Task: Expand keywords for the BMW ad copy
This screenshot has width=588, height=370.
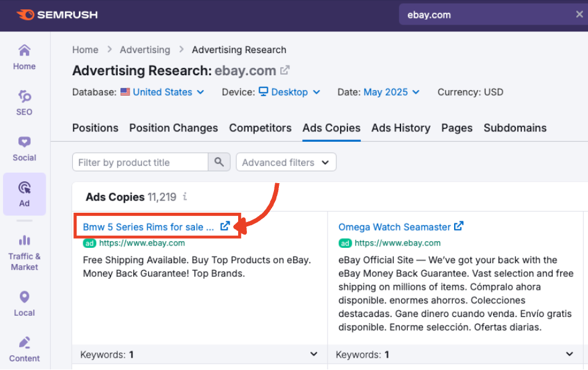Action: (314, 354)
